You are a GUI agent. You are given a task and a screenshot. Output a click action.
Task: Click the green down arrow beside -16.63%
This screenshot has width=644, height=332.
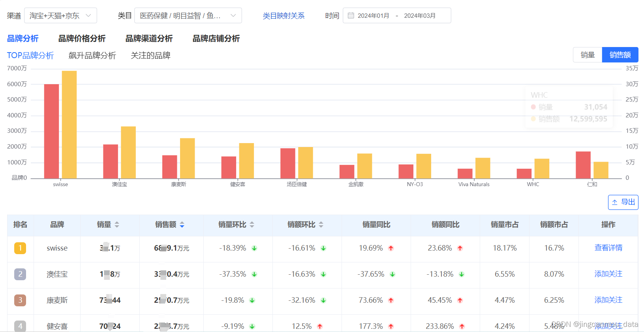[x=323, y=274]
